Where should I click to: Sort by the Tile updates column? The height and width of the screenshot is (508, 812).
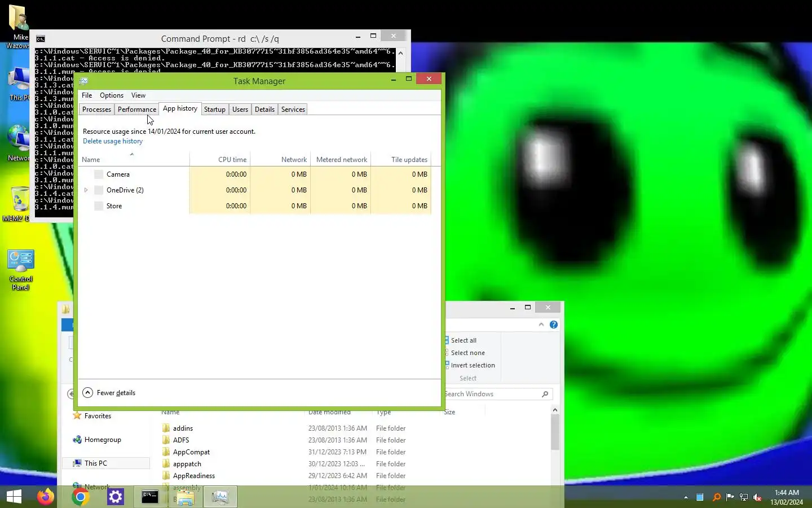[401, 160]
